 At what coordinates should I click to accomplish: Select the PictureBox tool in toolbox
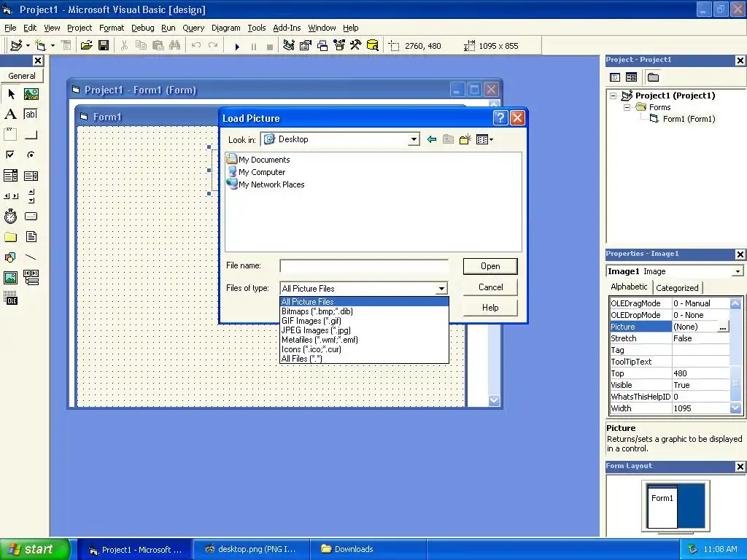(x=31, y=94)
